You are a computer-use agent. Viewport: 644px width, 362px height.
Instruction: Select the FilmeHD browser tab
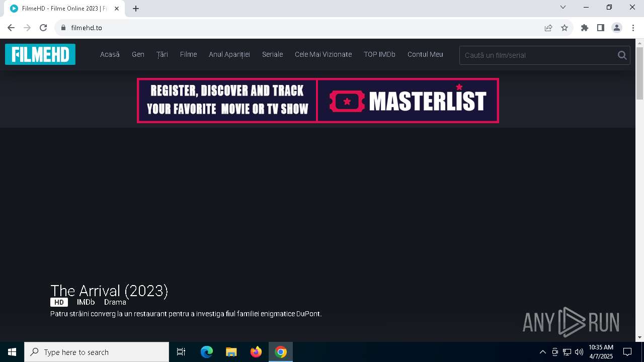[x=64, y=9]
